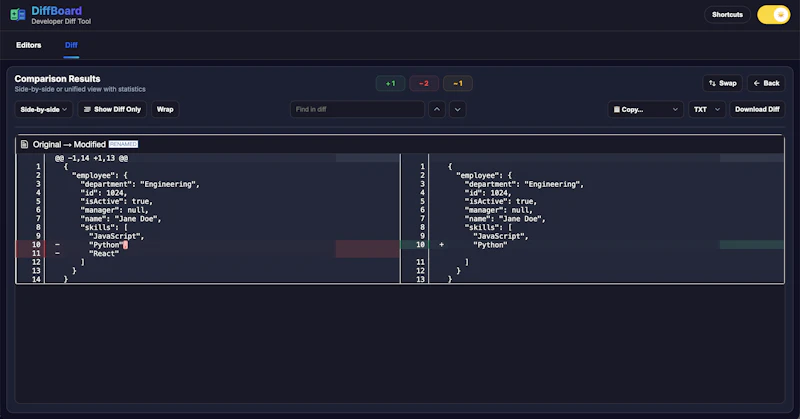Open the TXT format dropdown
800x419 pixels.
707,109
